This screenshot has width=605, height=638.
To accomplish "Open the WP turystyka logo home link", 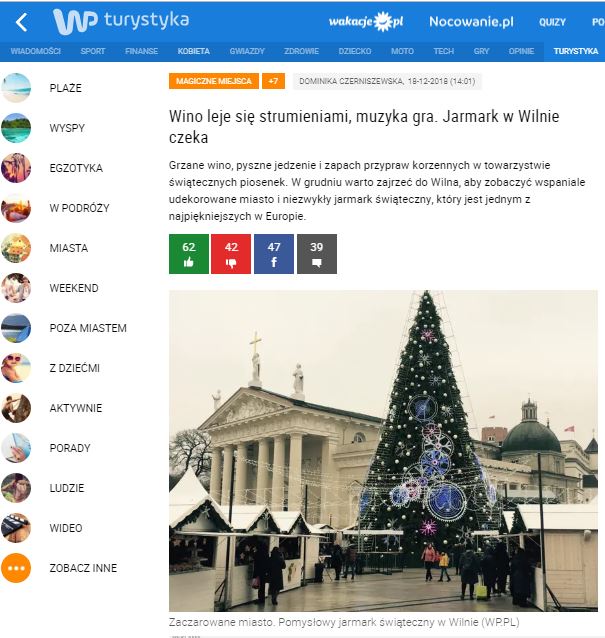I will pos(121,21).
